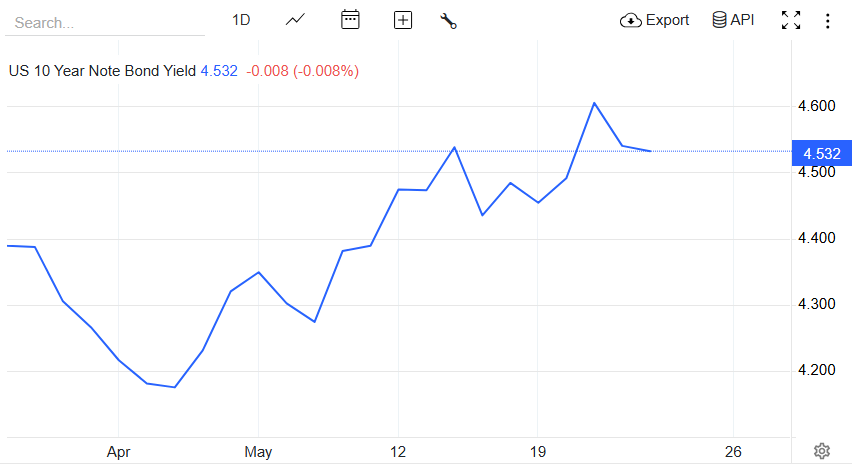Click the Export button label
Screen dimensions: 852x464
tap(667, 20)
